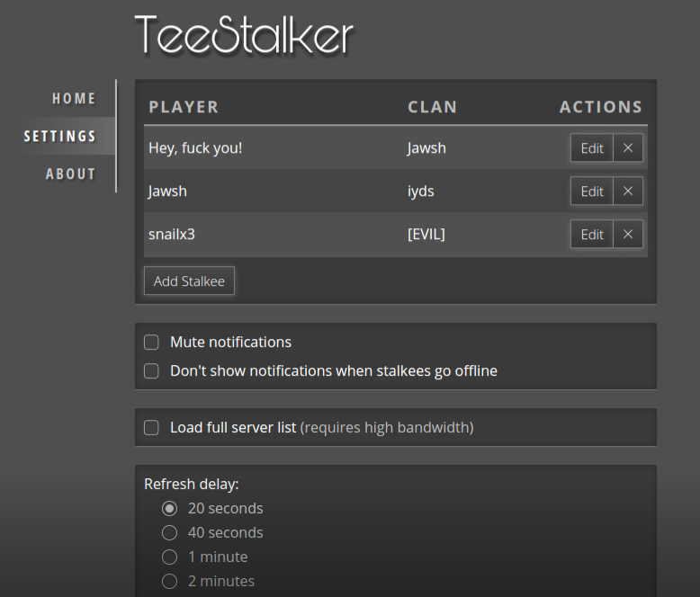Screen dimensions: 700x597
Task: Choose the 40 seconds refresh option
Action: coord(170,533)
